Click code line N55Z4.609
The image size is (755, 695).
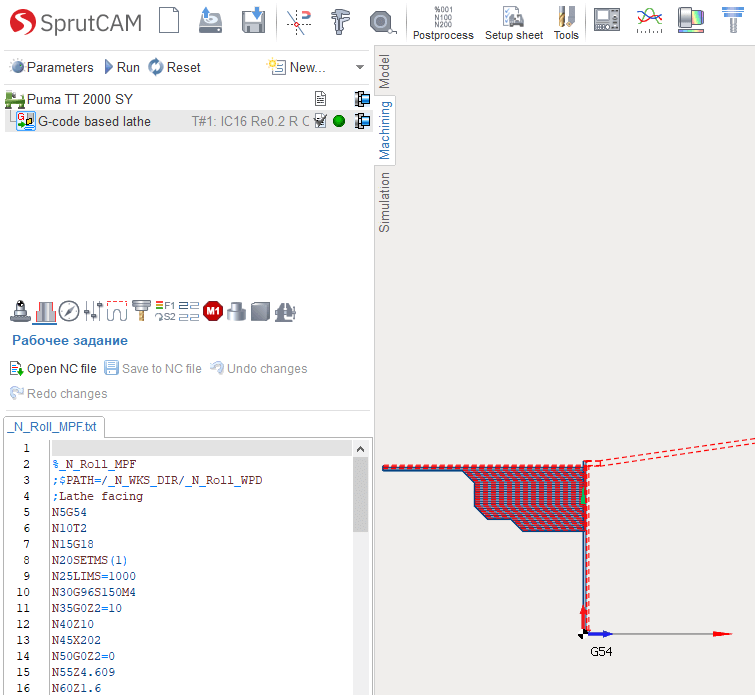(83, 672)
